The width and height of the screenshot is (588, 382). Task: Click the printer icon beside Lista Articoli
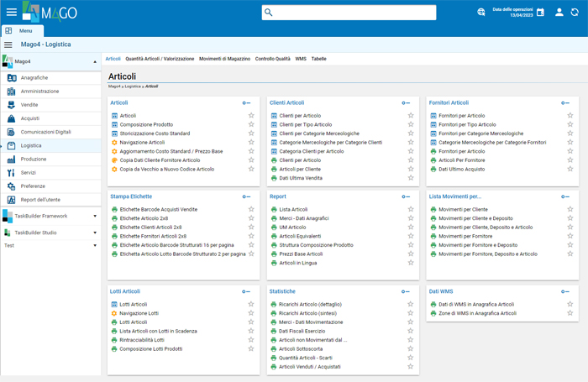tap(274, 210)
